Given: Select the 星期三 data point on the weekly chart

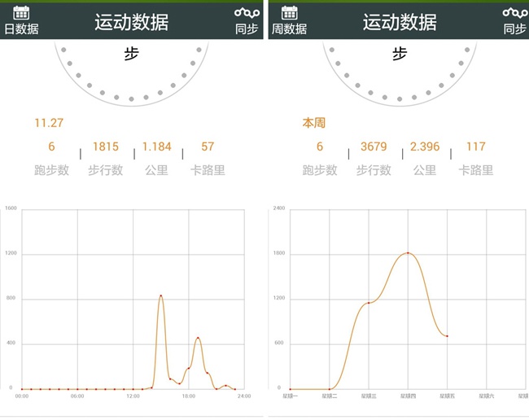Looking at the screenshot, I should coord(369,303).
